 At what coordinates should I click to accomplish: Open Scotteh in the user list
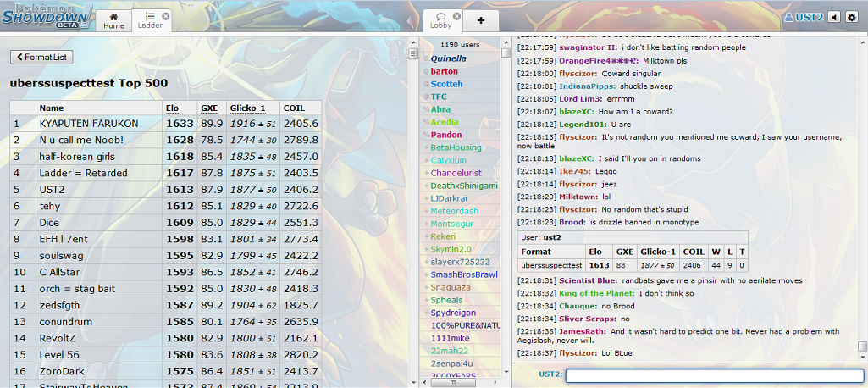click(446, 84)
